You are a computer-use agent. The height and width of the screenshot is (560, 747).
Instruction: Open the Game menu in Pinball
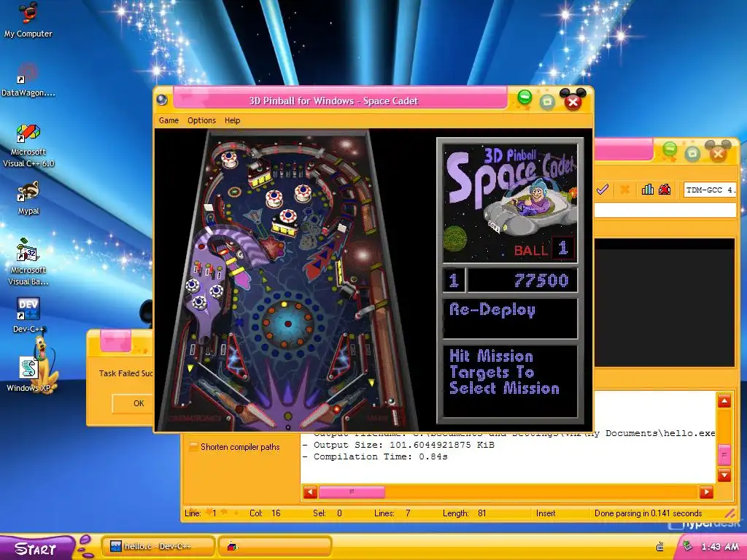[169, 120]
